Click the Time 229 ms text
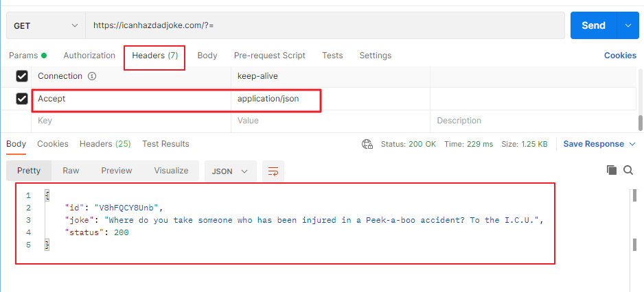The width and height of the screenshot is (644, 292). point(469,145)
